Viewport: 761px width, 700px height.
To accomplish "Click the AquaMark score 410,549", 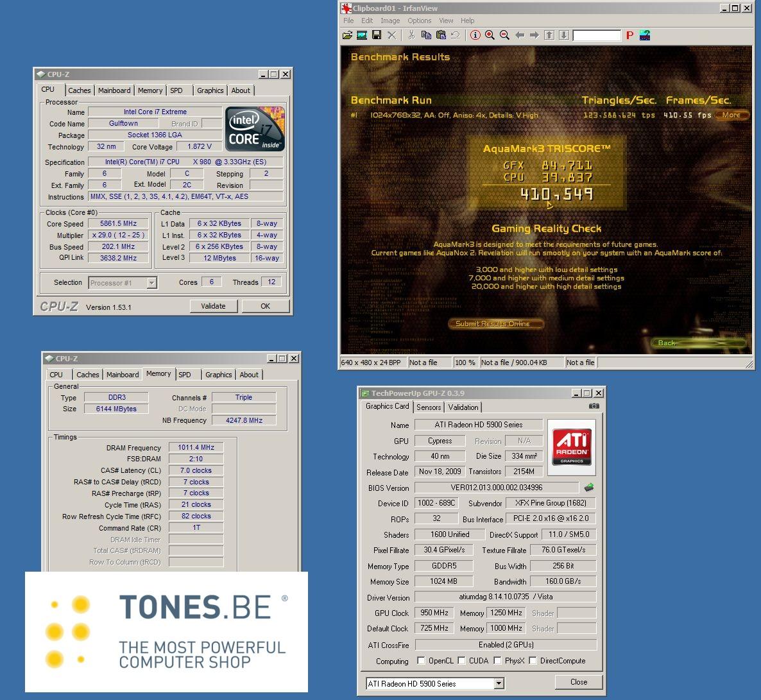I will click(x=557, y=194).
